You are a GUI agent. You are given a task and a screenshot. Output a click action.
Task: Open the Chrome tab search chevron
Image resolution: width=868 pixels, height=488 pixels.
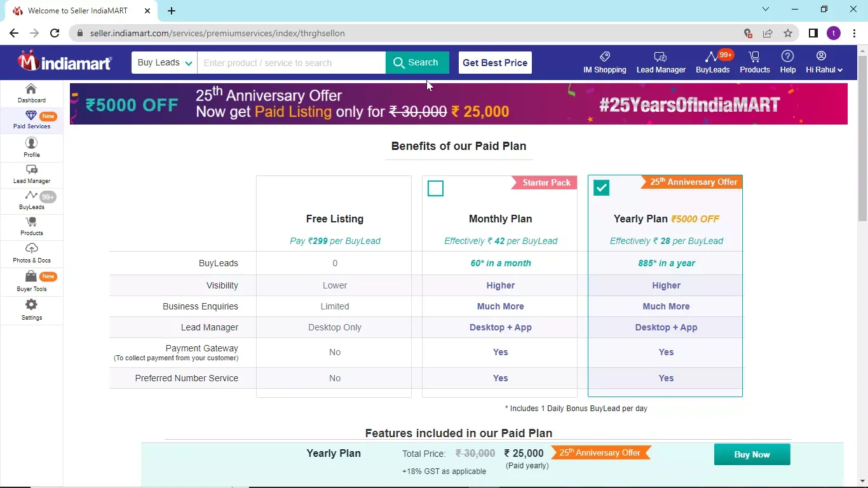point(766,9)
